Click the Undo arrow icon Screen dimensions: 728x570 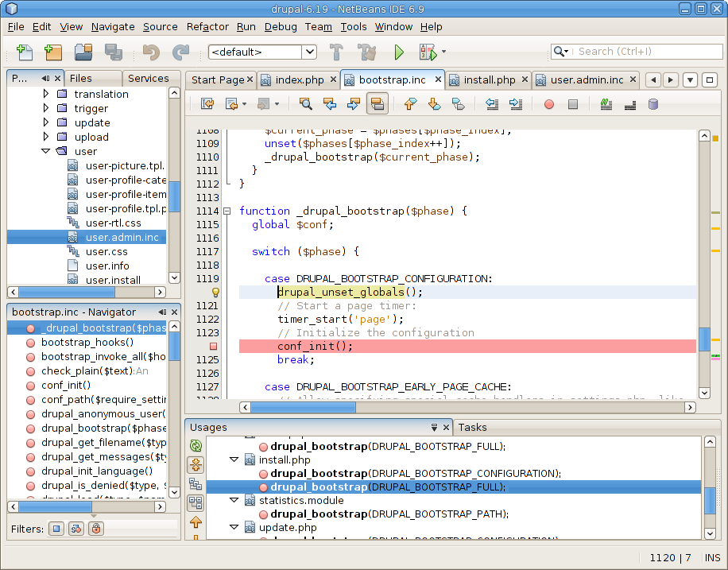point(151,52)
